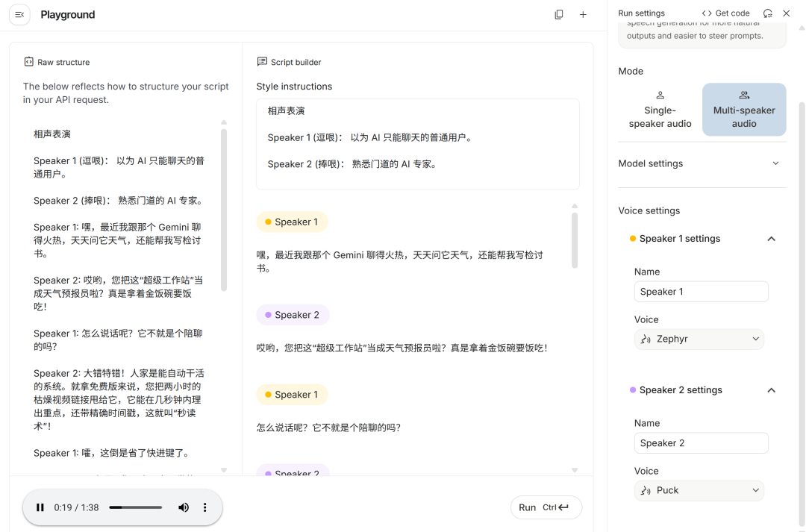Click the Zephyr voice waveform icon
This screenshot has height=532, width=806.
[646, 339]
